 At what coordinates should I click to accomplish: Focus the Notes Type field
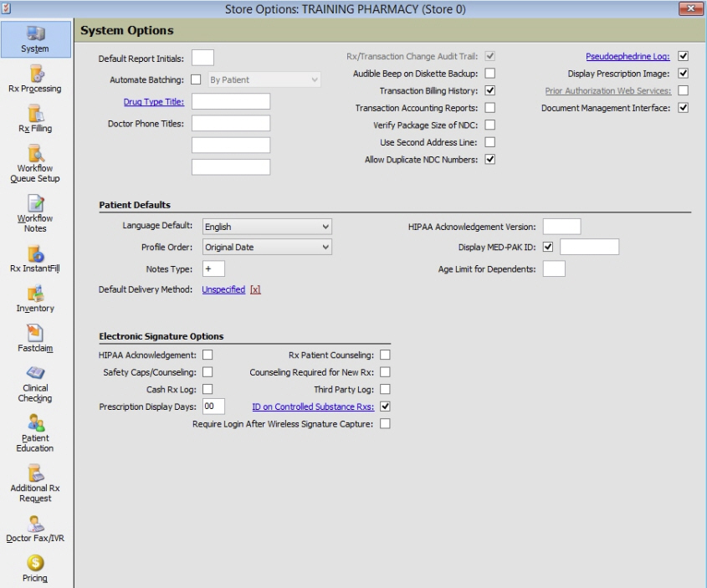tap(213, 268)
